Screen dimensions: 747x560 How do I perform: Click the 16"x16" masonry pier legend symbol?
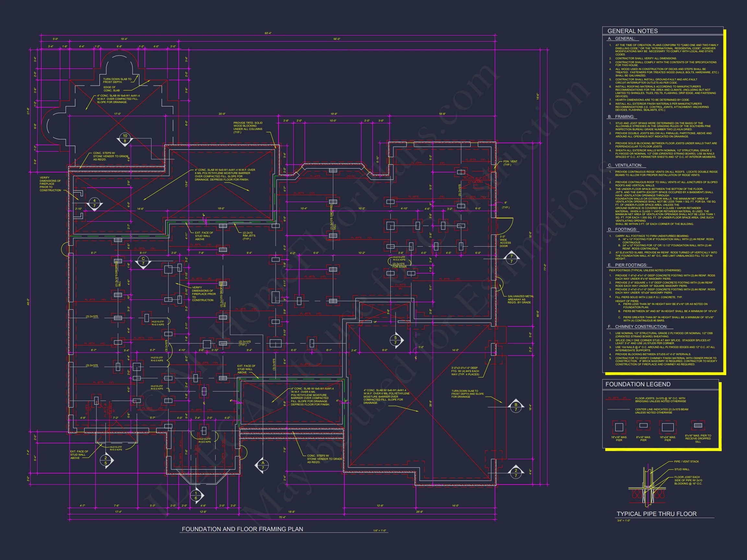pyautogui.click(x=619, y=427)
